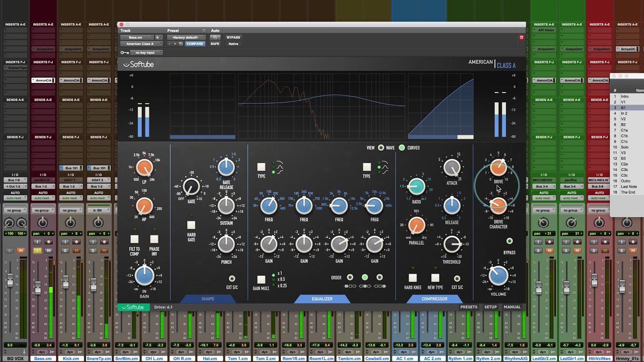Viewport: 644px width, 362px height.
Task: Click the third EQ band FREQ knob
Action: pyautogui.click(x=339, y=205)
